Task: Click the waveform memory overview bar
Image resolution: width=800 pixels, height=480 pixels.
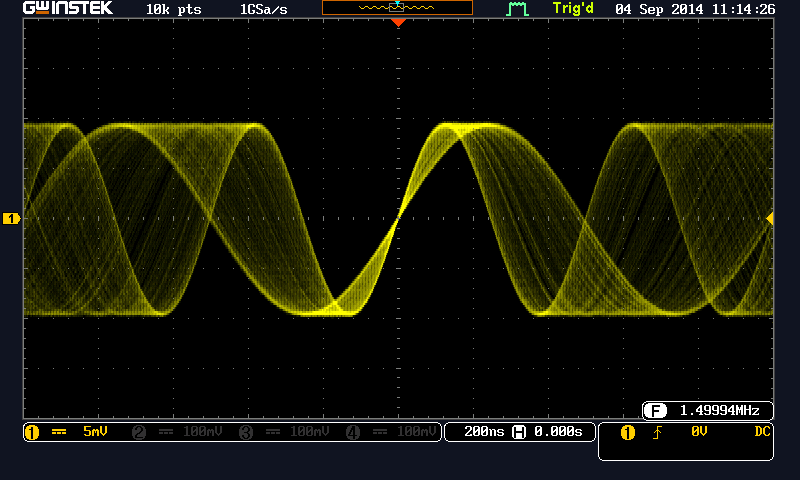Action: click(x=397, y=8)
